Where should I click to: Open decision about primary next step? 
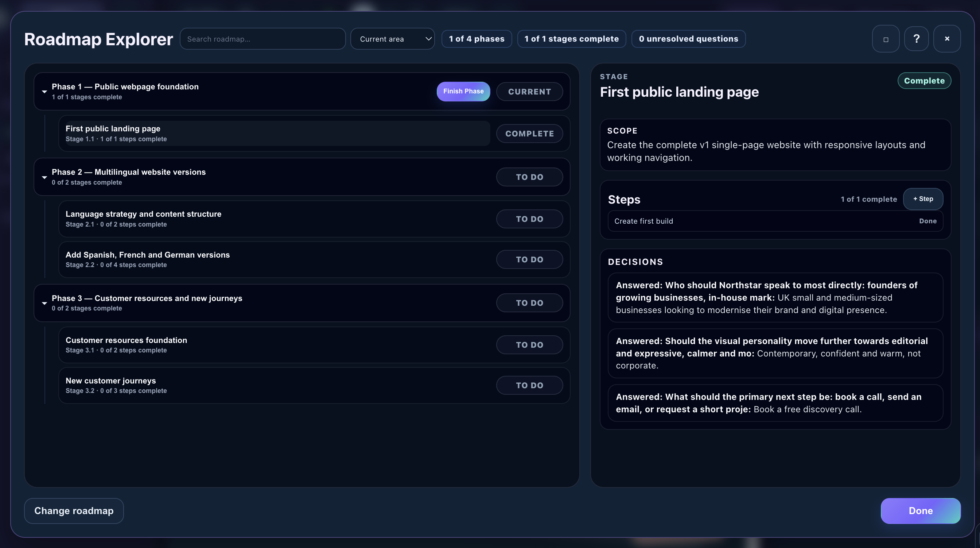pyautogui.click(x=775, y=403)
